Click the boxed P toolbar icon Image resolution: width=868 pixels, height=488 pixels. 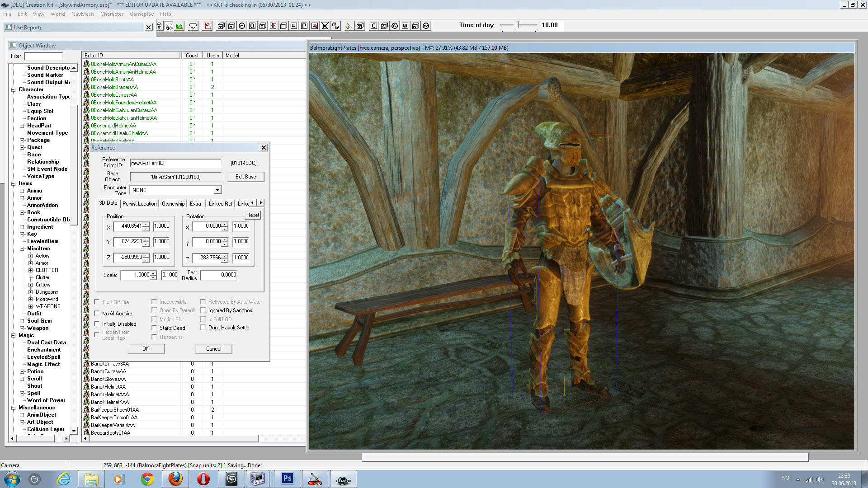[x=304, y=26]
